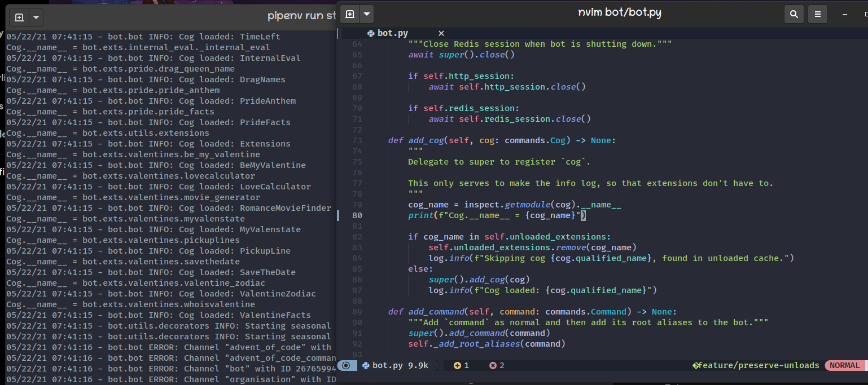
Task: Open a new tab in the nvim terminal window
Action: 350,14
